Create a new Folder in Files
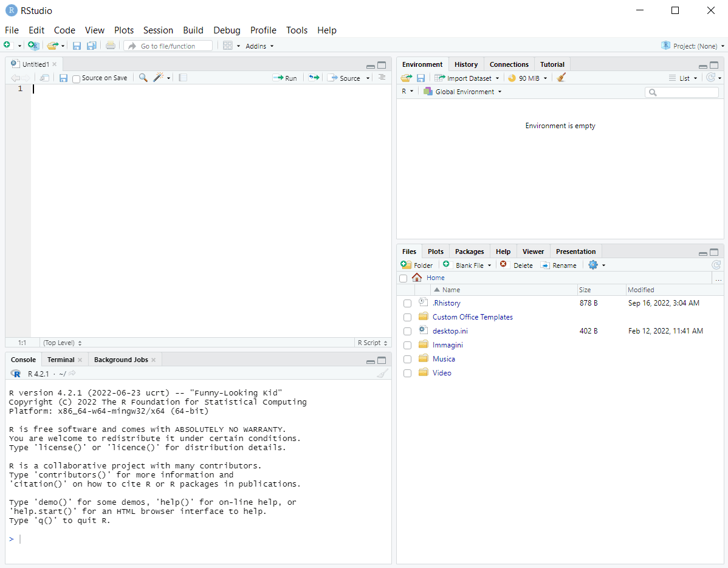Image resolution: width=728 pixels, height=568 pixels. click(x=416, y=265)
